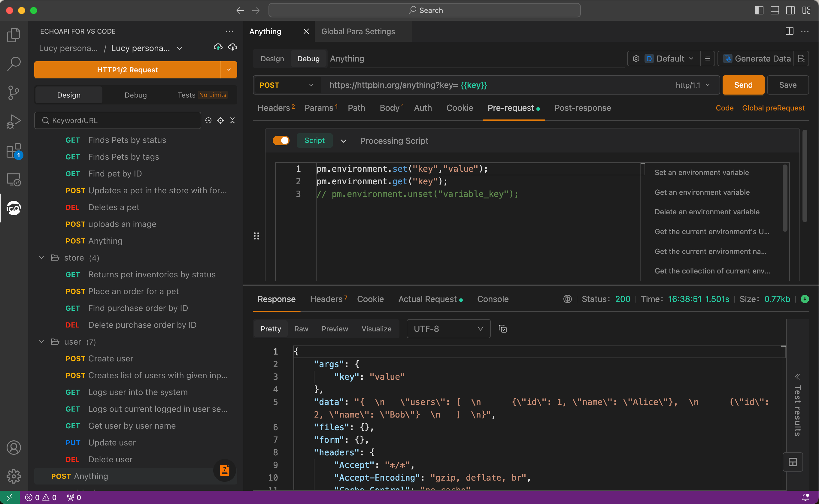Image resolution: width=819 pixels, height=504 pixels.
Task: Click the Save button for the request
Action: tap(788, 84)
